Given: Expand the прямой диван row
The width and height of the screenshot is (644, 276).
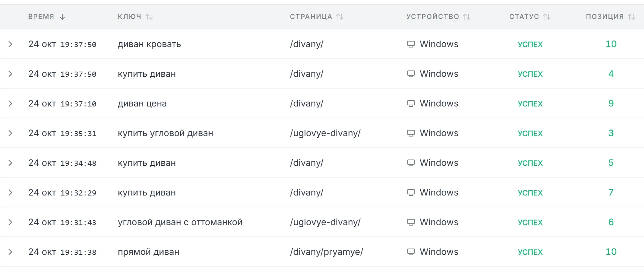Looking at the screenshot, I should 10,252.
